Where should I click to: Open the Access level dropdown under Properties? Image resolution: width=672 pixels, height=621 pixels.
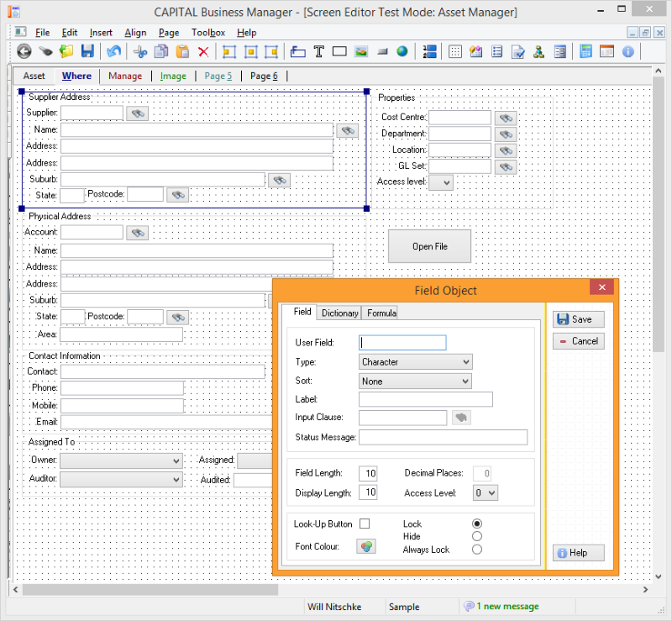[x=441, y=182]
